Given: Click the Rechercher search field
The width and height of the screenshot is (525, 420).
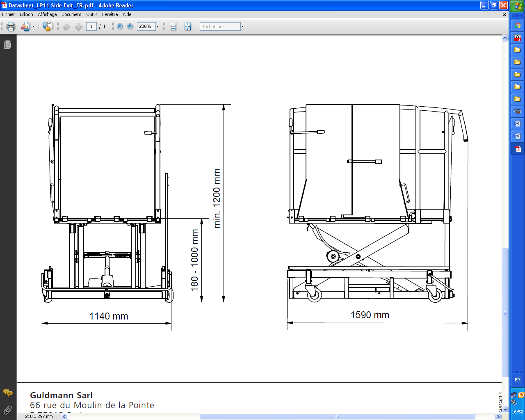Looking at the screenshot, I should pos(220,27).
